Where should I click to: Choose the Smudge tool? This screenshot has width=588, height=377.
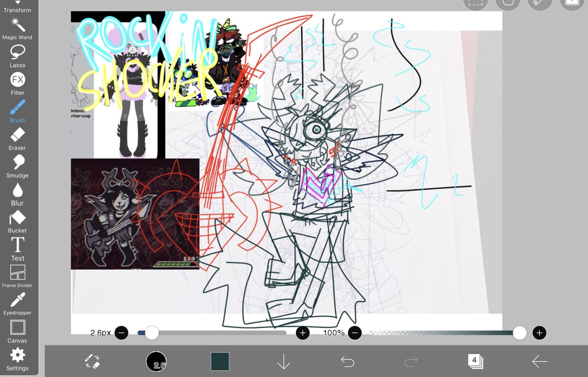[18, 166]
